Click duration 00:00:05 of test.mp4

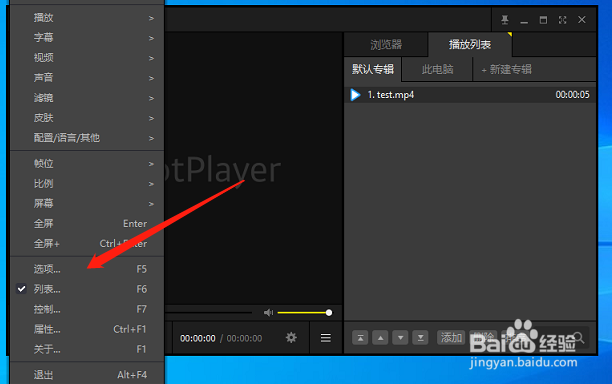pos(572,95)
